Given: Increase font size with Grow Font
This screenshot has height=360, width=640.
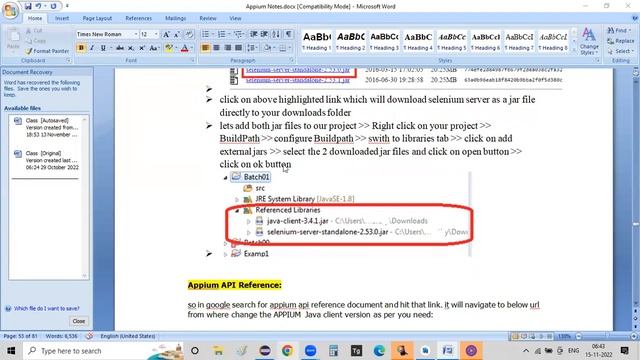Looking at the screenshot, I should click(166, 35).
